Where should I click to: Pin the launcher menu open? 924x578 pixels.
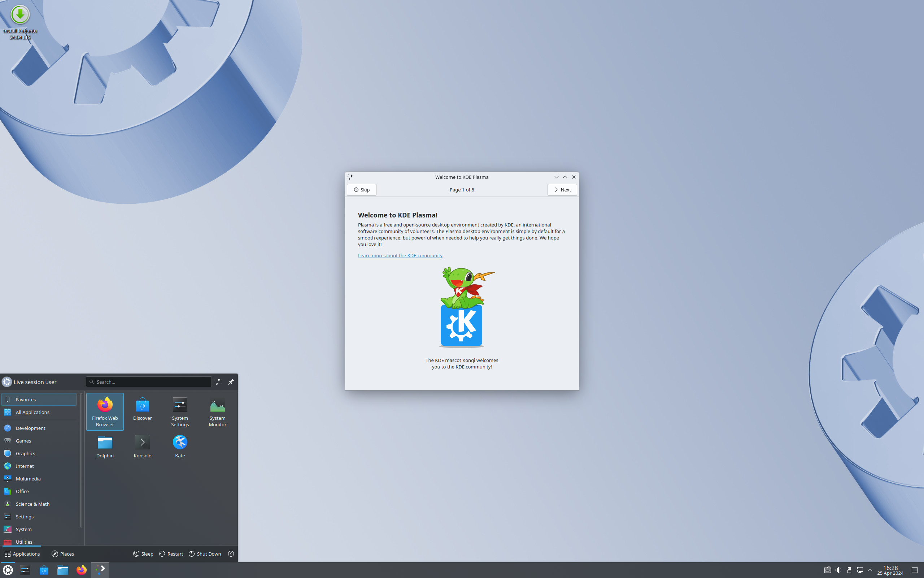coord(231,381)
